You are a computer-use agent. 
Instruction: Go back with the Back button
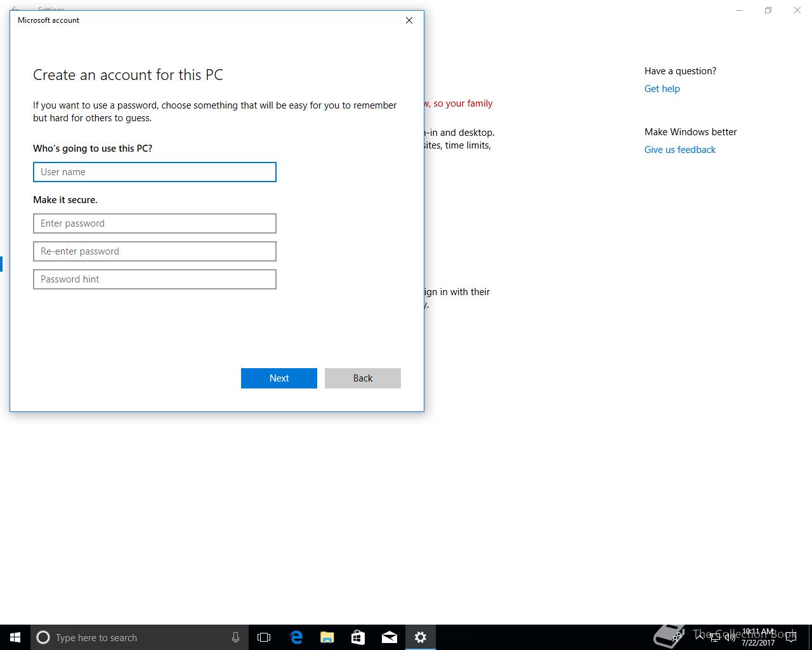[363, 378]
